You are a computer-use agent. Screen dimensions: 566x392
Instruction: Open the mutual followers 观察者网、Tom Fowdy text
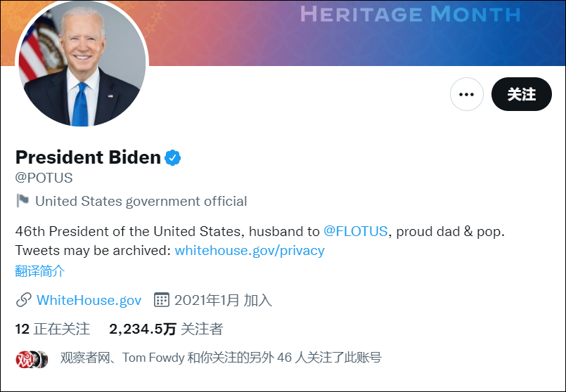pyautogui.click(x=221, y=358)
